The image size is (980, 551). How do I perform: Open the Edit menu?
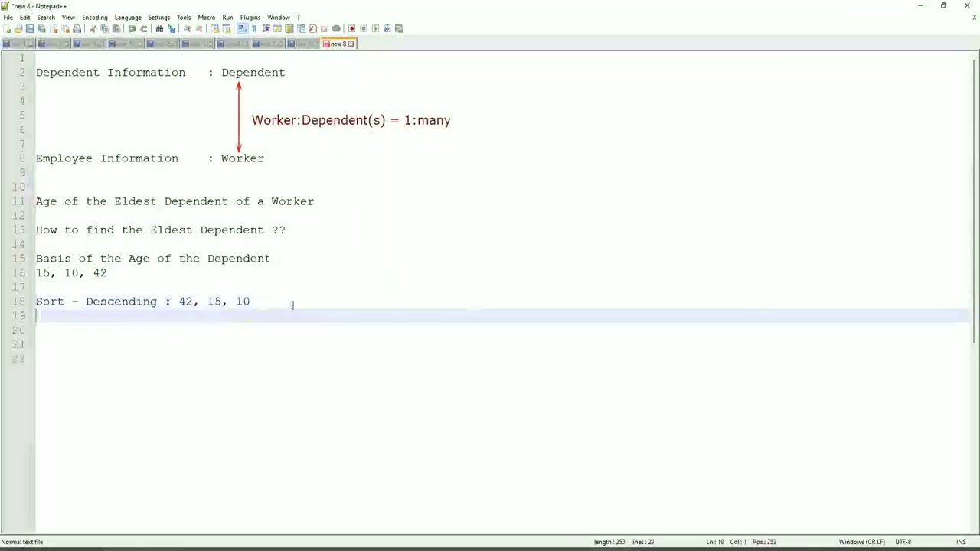[x=25, y=17]
